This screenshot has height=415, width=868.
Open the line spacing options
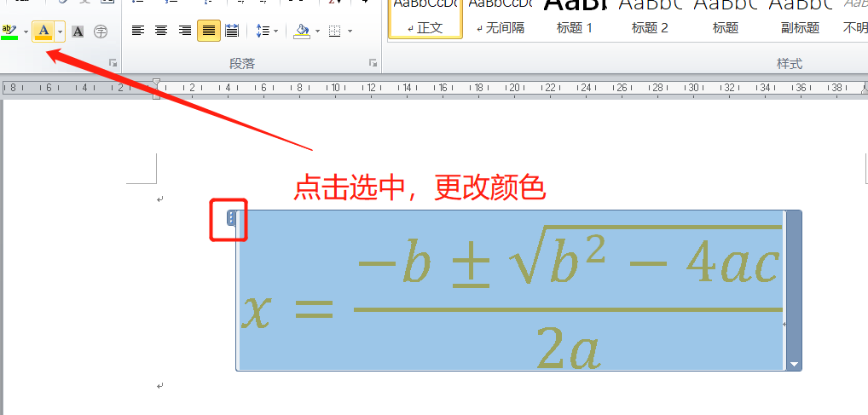[x=267, y=31]
